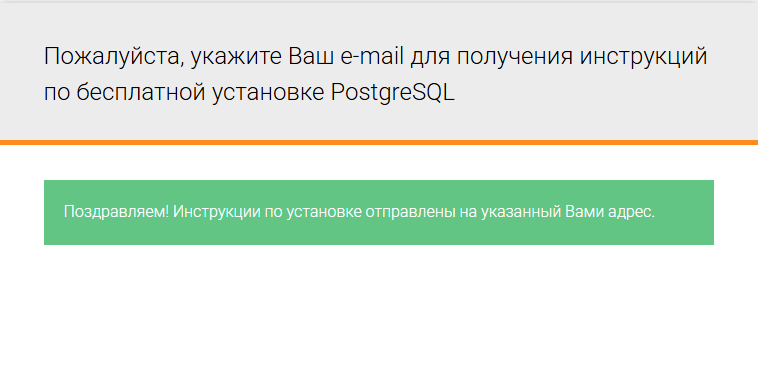The height and width of the screenshot is (370, 758).
Task: Click the word "PostgreSQL" in the heading
Action: (393, 93)
